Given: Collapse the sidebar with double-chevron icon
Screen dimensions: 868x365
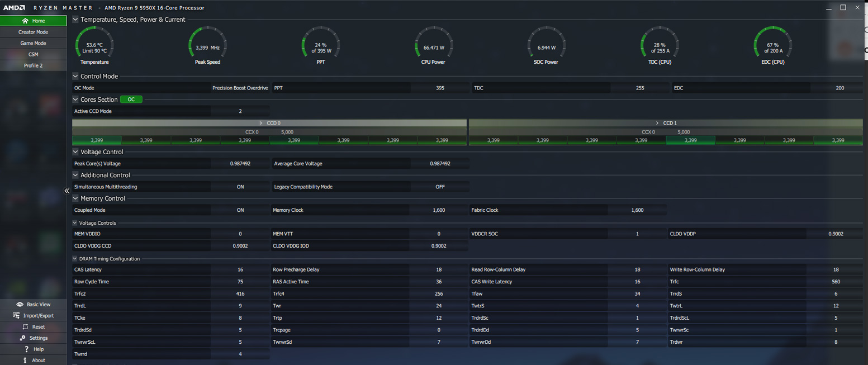Looking at the screenshot, I should point(67,191).
